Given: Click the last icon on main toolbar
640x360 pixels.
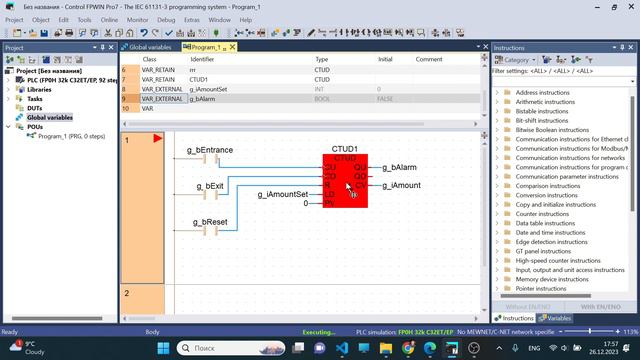Looking at the screenshot, I should 460,33.
